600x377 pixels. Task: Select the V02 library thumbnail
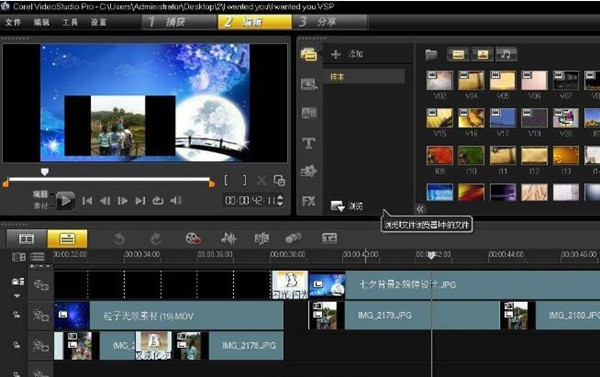[440, 81]
